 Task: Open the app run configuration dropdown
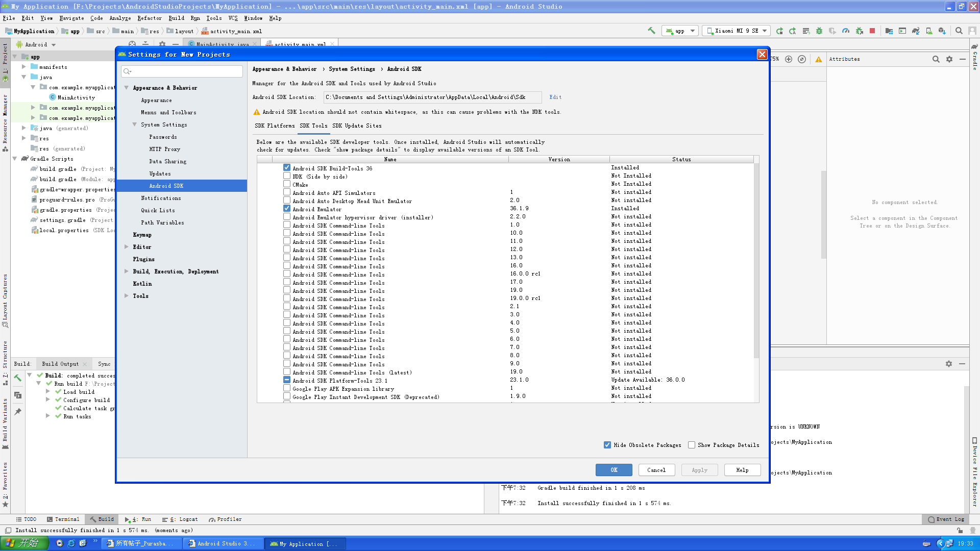(680, 31)
